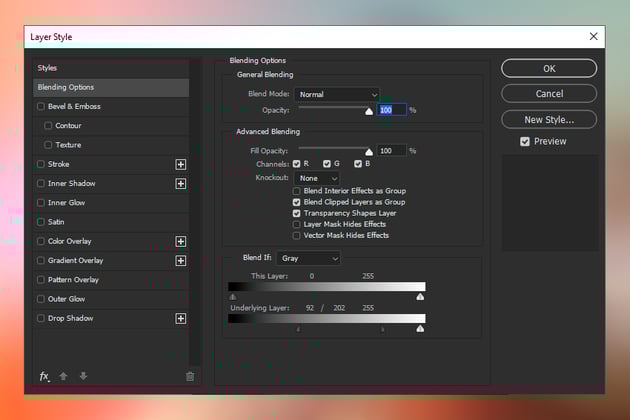Open Pattern Overlay settings row

pos(111,280)
